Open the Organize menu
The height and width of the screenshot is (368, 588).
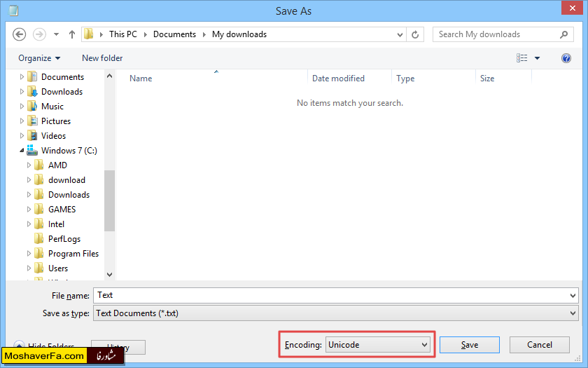39,58
